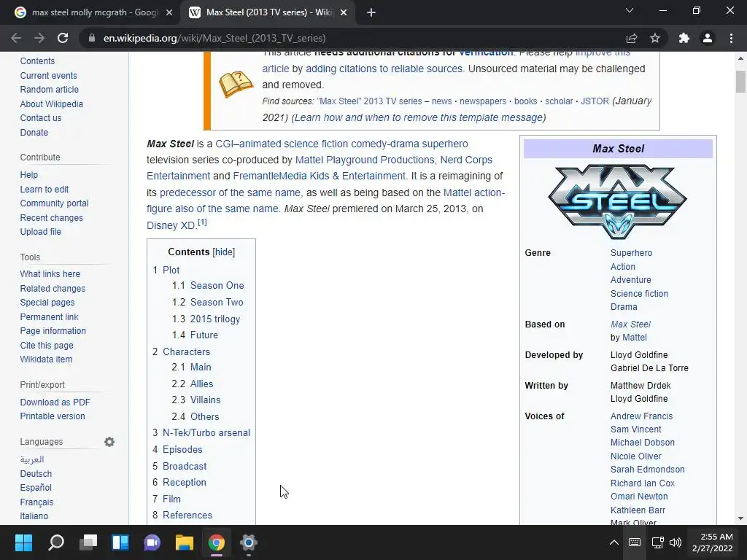747x560 pixels.
Task: Select Download as PDF
Action: [55, 402]
